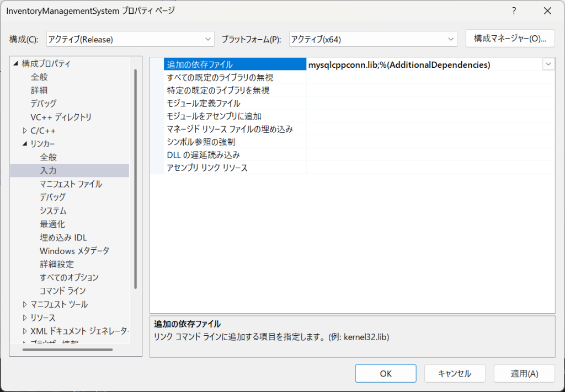Expand the XML ドキュメント ジェネレーター node
Image resolution: width=565 pixels, height=392 pixels.
25,331
